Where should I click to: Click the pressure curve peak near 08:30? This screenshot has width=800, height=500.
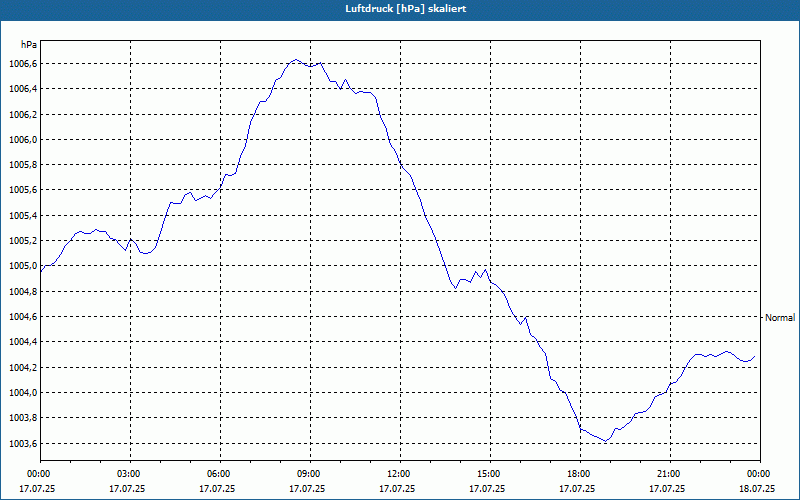(x=296, y=60)
